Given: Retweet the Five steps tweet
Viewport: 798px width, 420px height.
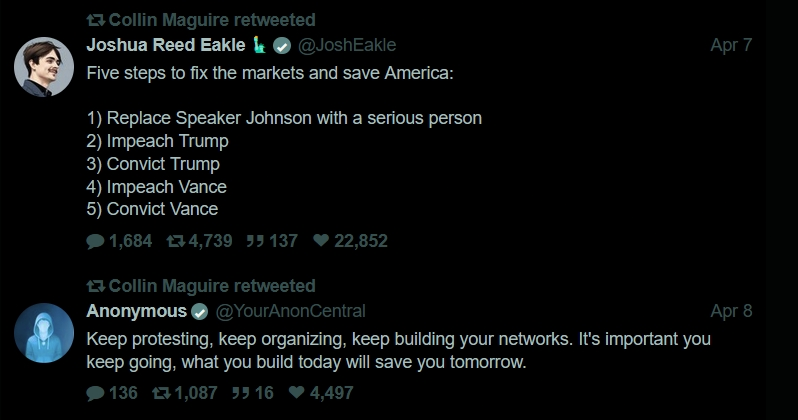Looking at the screenshot, I should coord(174,241).
